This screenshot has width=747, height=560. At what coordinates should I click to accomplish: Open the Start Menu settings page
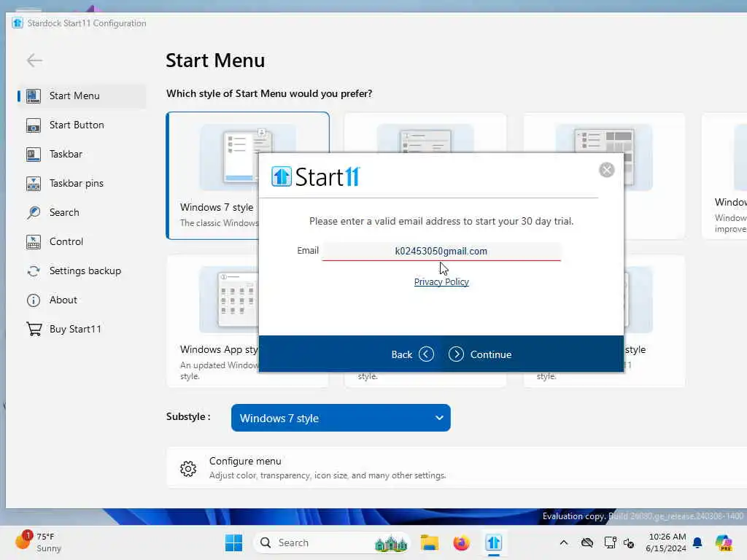click(x=82, y=96)
